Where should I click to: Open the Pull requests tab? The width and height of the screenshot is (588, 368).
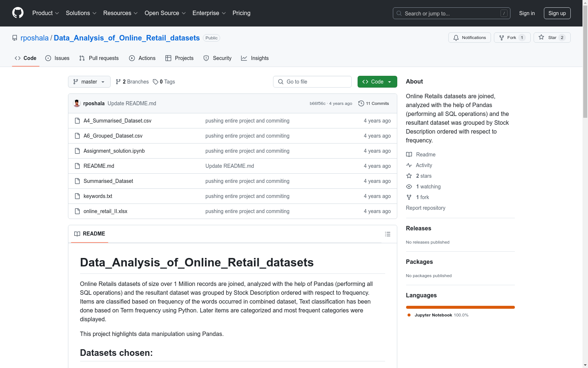pos(99,58)
